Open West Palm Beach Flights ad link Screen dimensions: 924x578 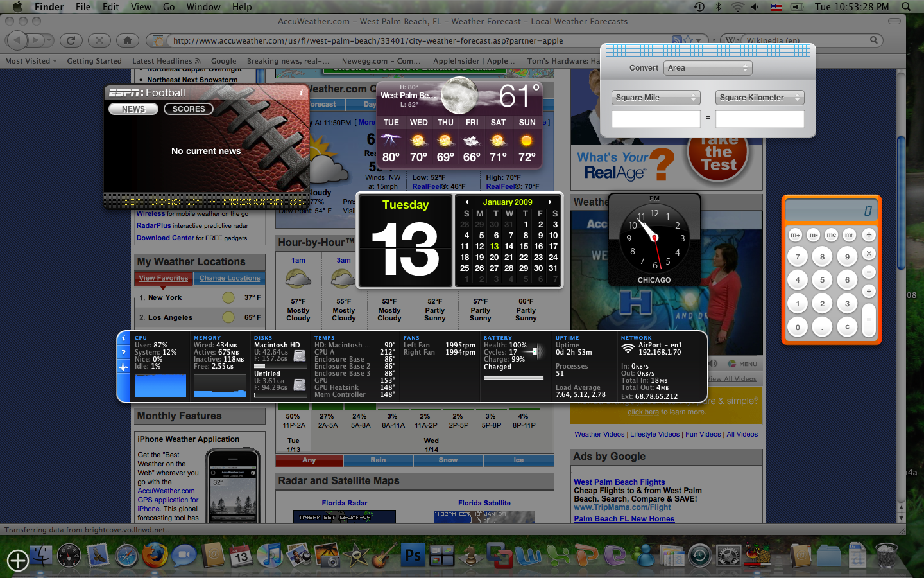pos(619,482)
